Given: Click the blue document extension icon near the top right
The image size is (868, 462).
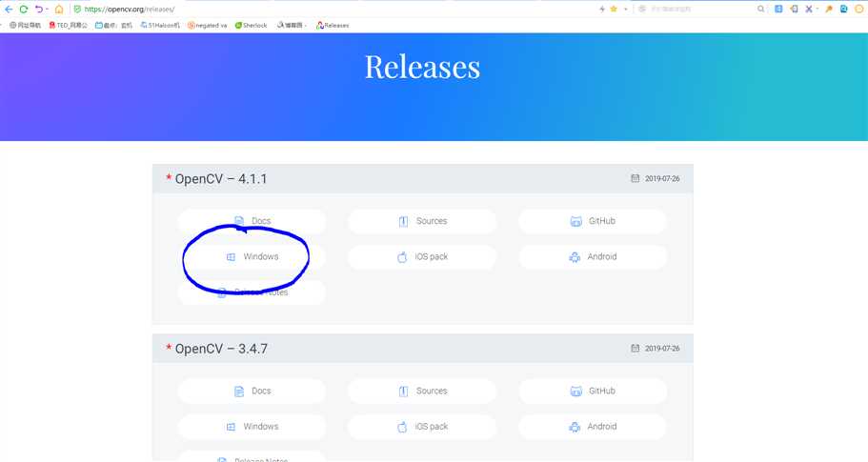Looking at the screenshot, I should [x=843, y=9].
